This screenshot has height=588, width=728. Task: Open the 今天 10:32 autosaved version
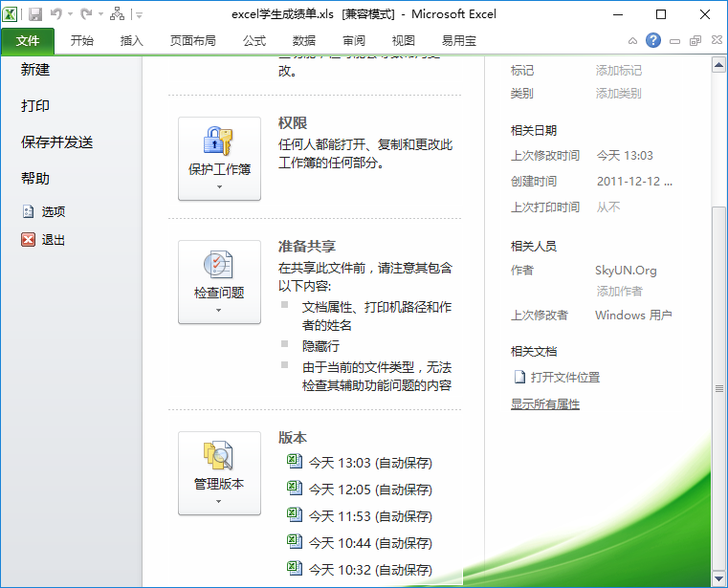coord(370,570)
